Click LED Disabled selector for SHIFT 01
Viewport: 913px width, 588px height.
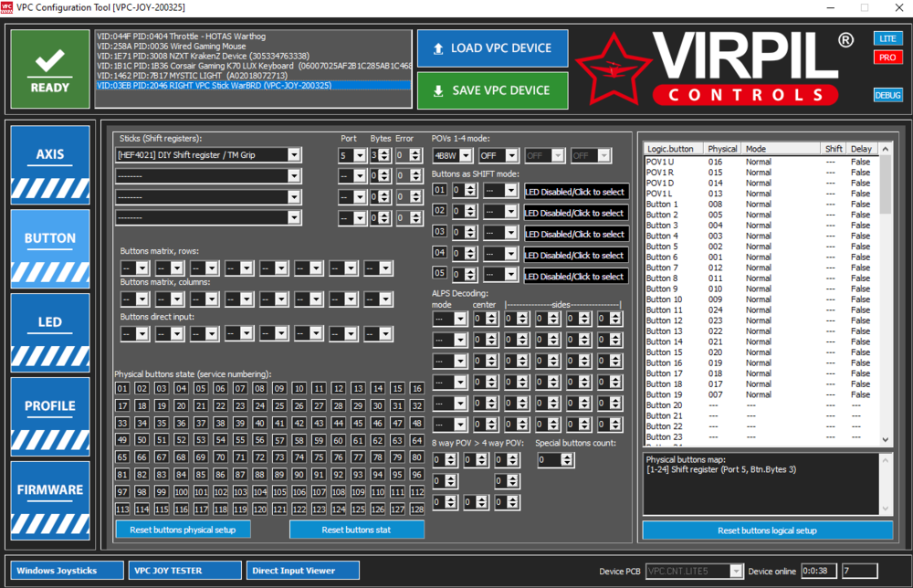click(x=575, y=192)
